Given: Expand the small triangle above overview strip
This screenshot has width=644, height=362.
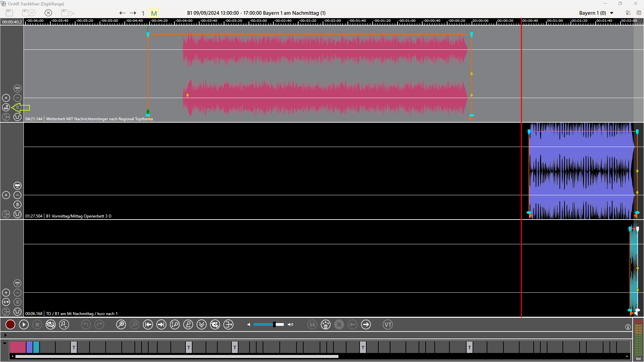Looking at the screenshot, I should click(5, 335).
